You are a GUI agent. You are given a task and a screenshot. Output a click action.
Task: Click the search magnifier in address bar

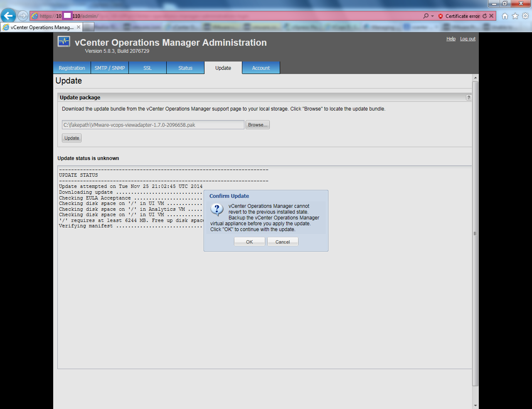(x=426, y=16)
